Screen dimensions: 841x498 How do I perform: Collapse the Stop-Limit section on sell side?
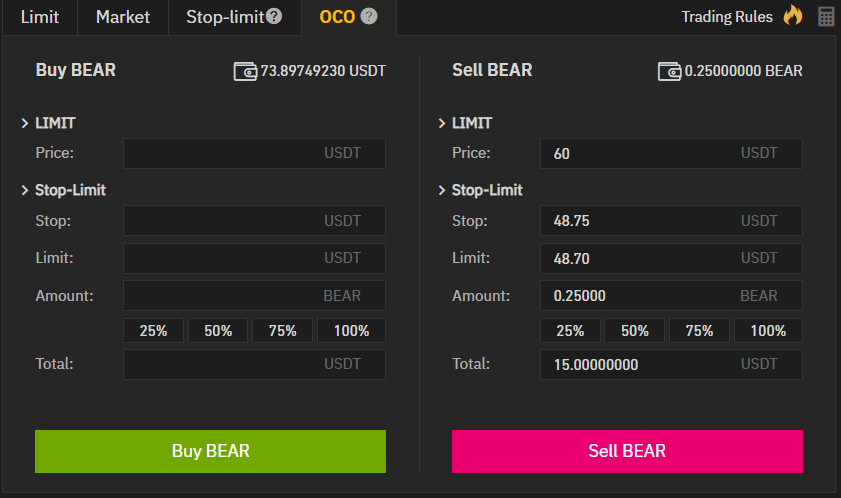coord(442,190)
